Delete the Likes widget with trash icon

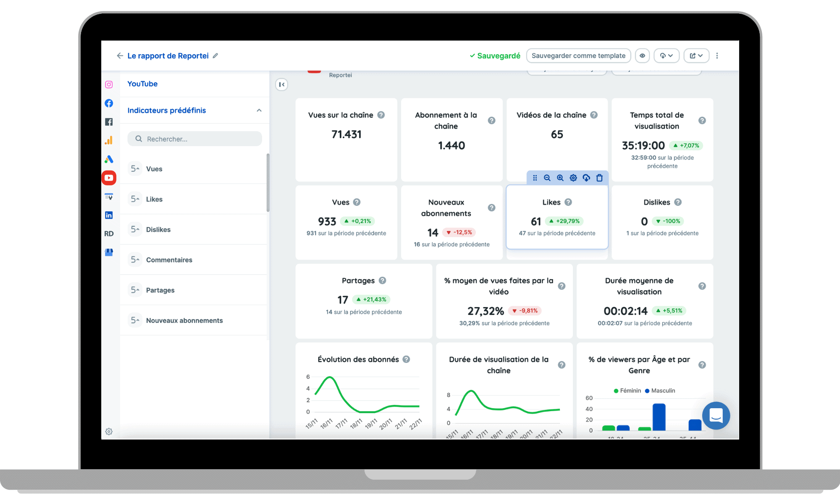click(x=599, y=178)
